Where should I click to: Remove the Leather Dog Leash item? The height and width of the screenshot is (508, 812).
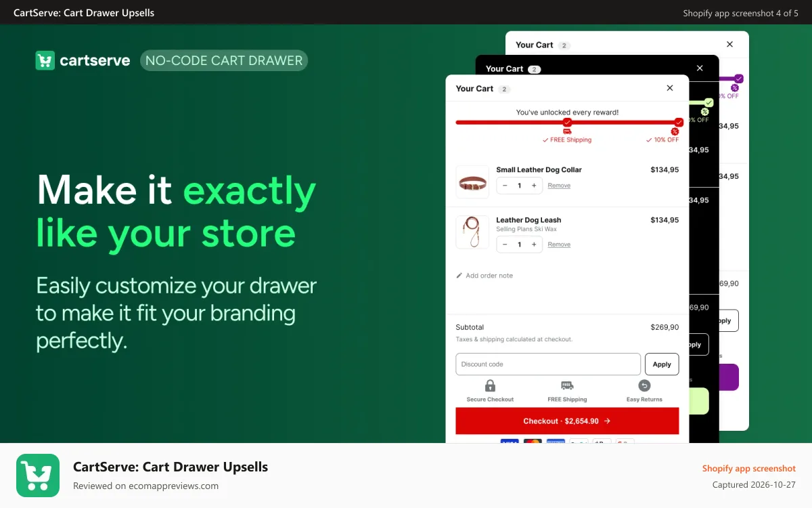tap(559, 245)
